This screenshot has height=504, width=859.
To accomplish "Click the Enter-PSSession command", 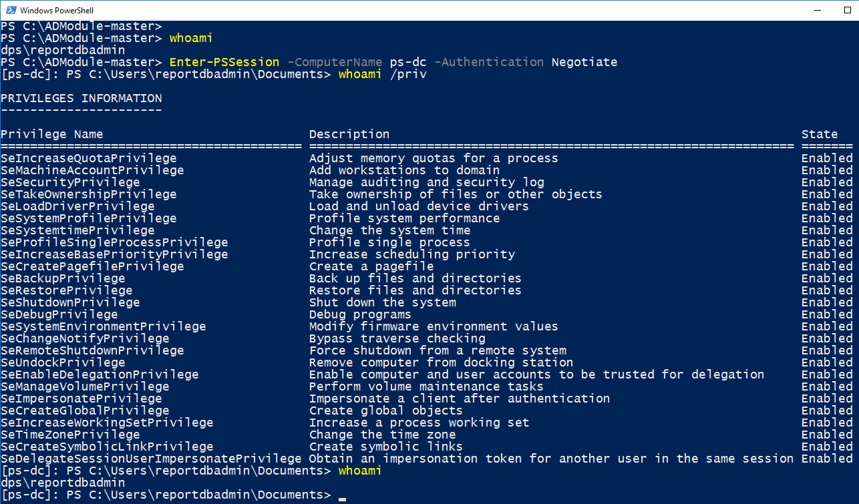I will point(226,62).
